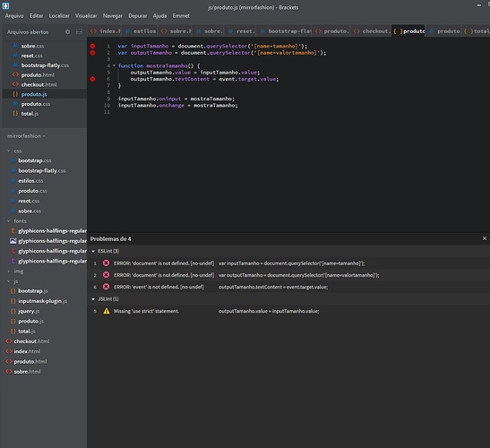Close the Problemas panel
This screenshot has width=490, height=448.
click(485, 238)
